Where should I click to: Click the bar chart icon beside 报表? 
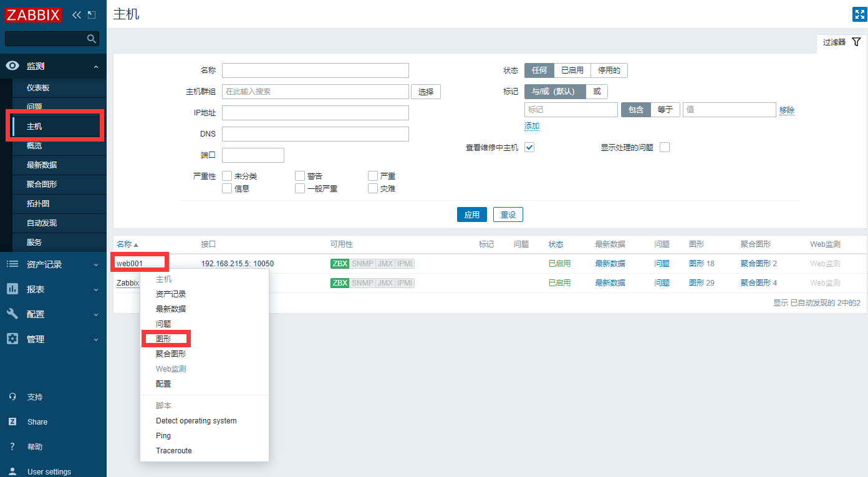click(x=12, y=289)
